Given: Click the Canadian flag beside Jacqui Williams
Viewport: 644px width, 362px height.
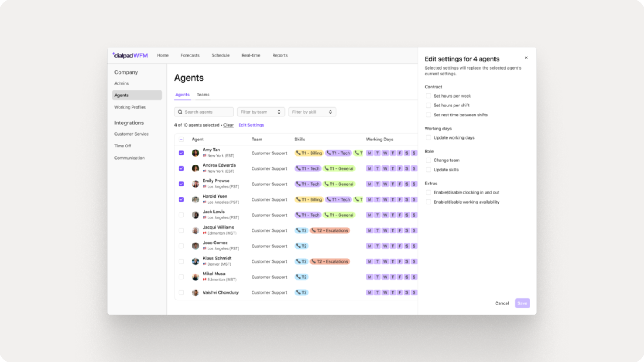Looking at the screenshot, I should point(204,233).
